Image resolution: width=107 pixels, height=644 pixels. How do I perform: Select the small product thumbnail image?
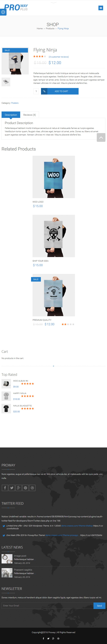[6, 82]
